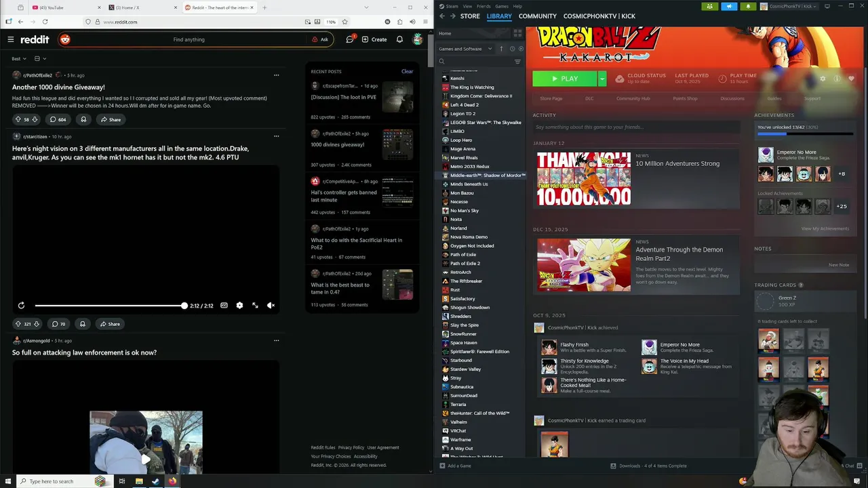The image size is (868, 488).
Task: Switch Steam library to collections grid view
Action: click(517, 33)
